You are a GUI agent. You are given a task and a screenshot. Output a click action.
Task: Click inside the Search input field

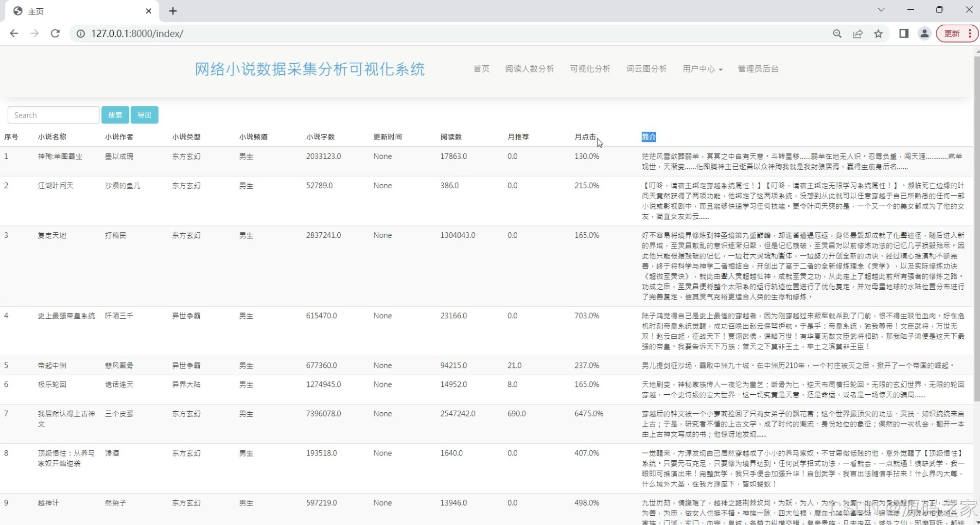coord(53,115)
